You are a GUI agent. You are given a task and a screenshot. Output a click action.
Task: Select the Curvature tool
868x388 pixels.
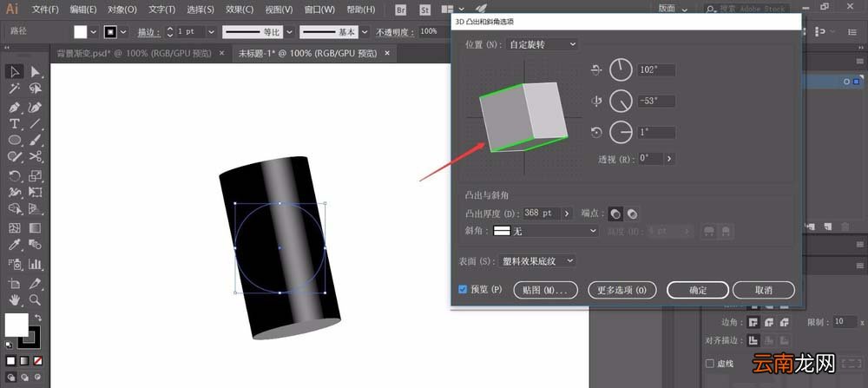[36, 106]
